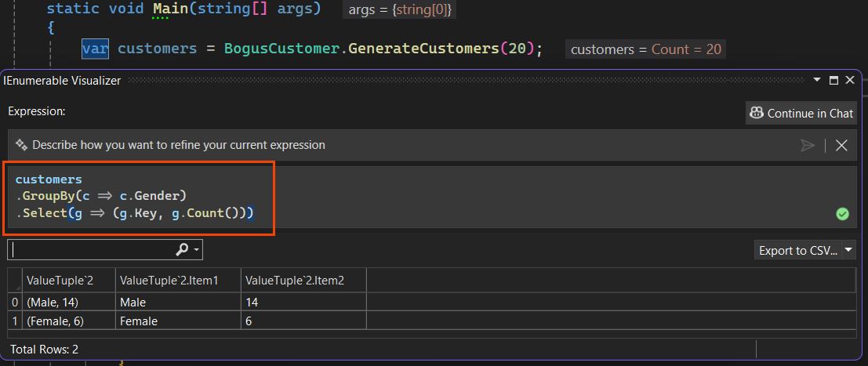This screenshot has height=366, width=868.
Task: Expand the Export to CSV dropdown arrow
Action: (849, 250)
